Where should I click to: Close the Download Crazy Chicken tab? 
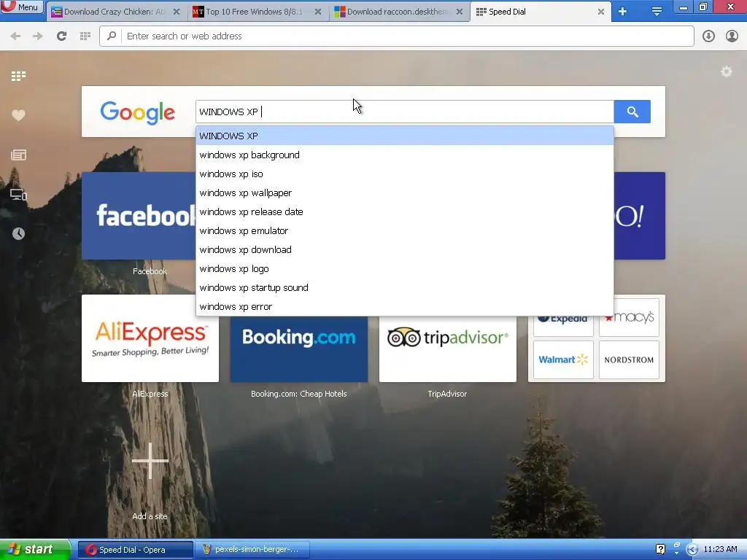click(x=177, y=12)
